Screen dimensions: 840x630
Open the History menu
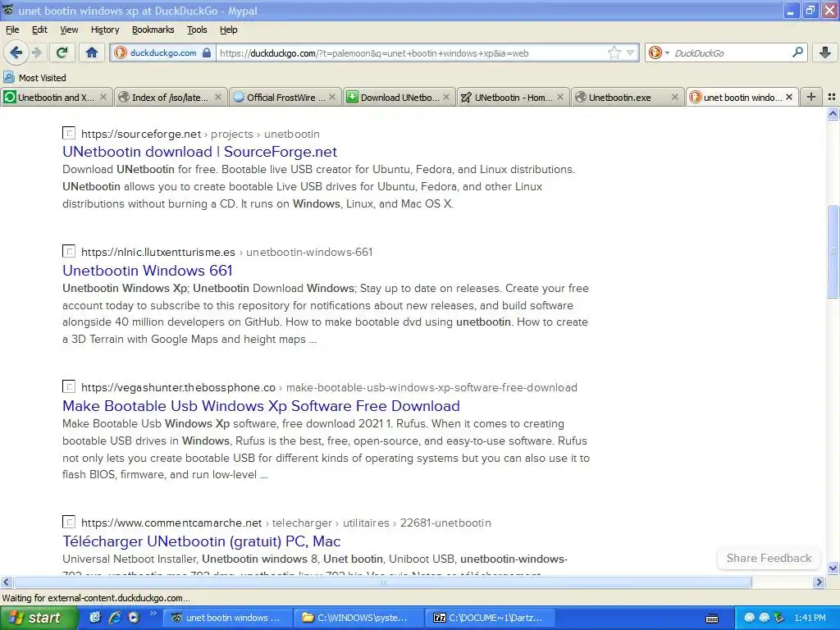tap(105, 30)
